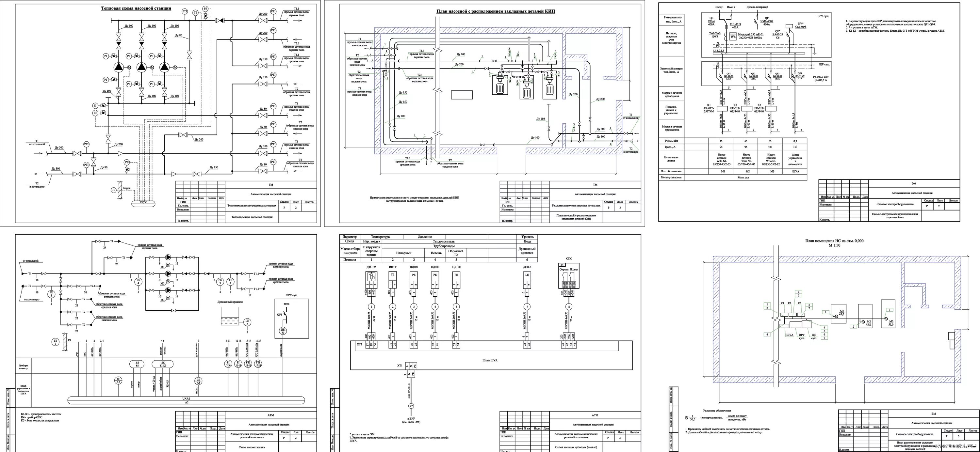
Task: Click the "TA1-TA3" current transformer label
Action: [715, 34]
